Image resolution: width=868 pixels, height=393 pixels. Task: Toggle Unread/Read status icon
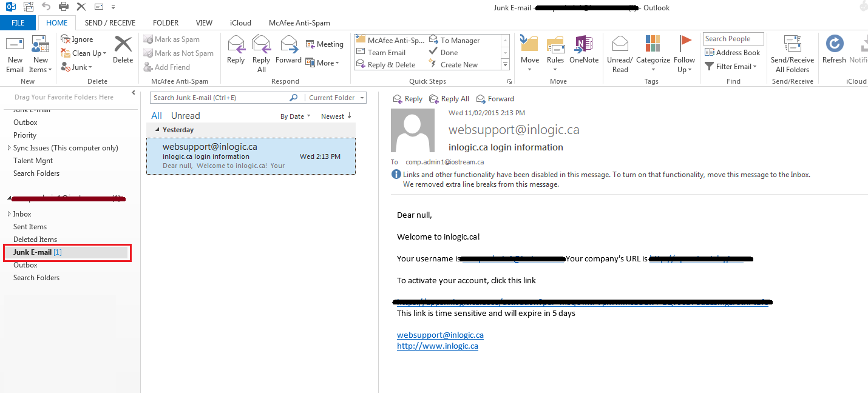(620, 44)
